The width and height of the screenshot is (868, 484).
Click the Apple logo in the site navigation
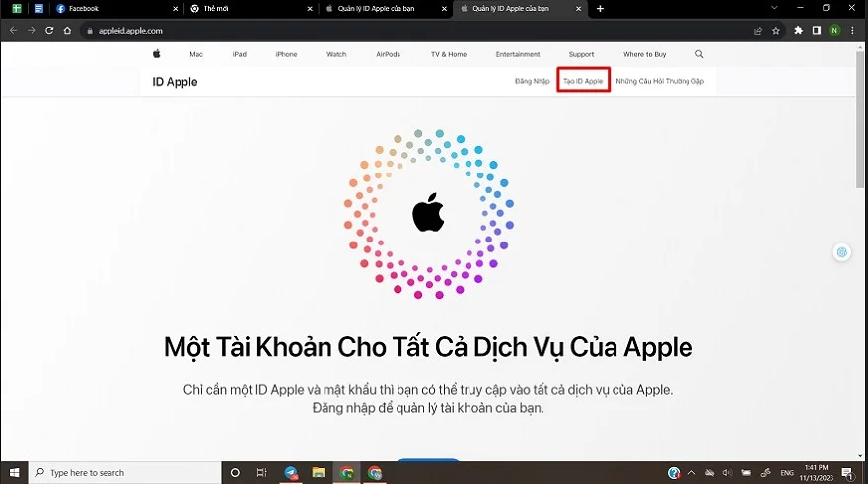[x=156, y=53]
